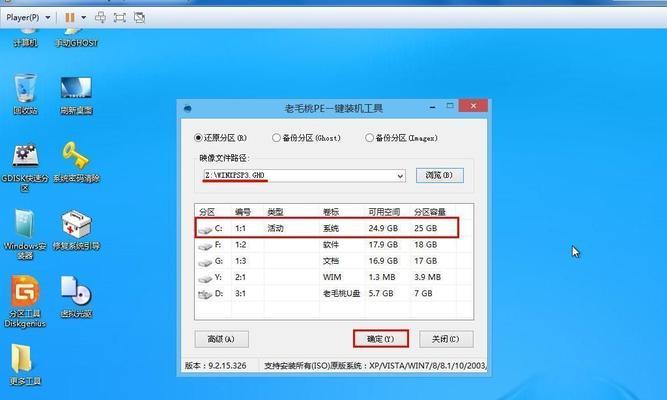Click the C: drive icon in partition list
Image resolution: width=667 pixels, height=400 pixels.
(205, 229)
